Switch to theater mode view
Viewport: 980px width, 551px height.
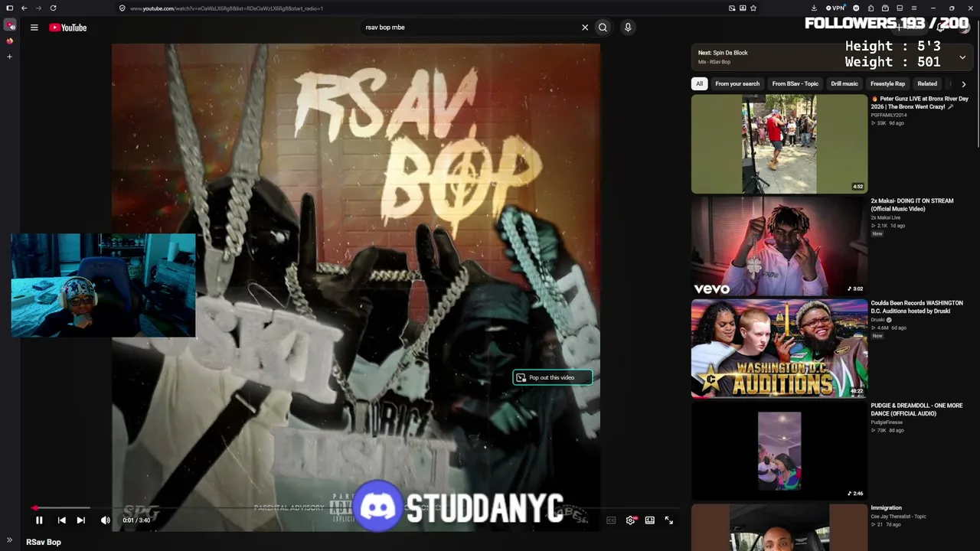649,520
